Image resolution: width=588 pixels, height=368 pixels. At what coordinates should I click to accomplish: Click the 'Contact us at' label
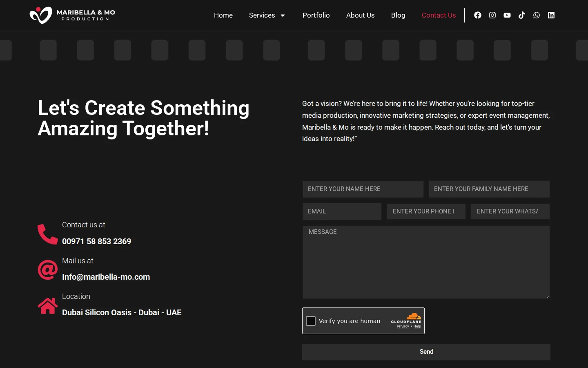point(83,225)
